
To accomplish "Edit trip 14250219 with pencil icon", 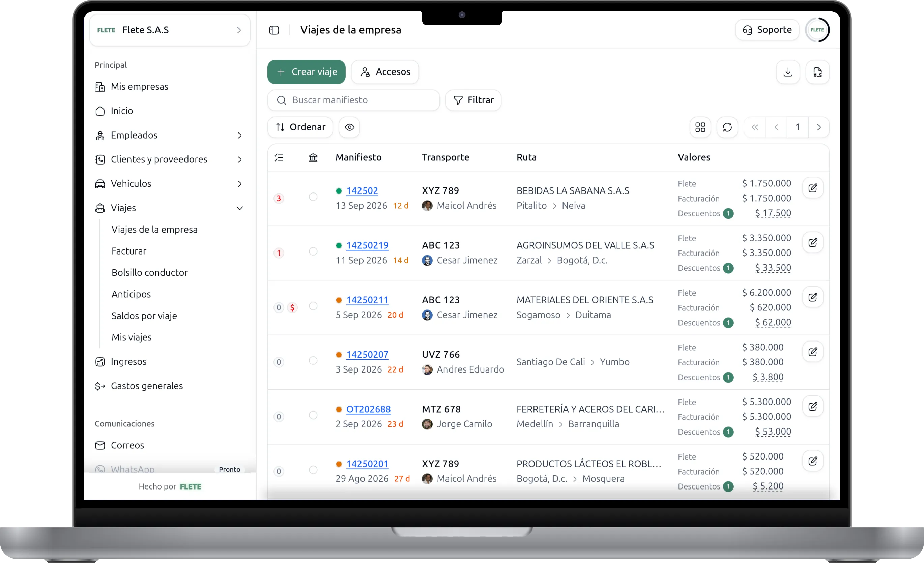I will point(813,243).
